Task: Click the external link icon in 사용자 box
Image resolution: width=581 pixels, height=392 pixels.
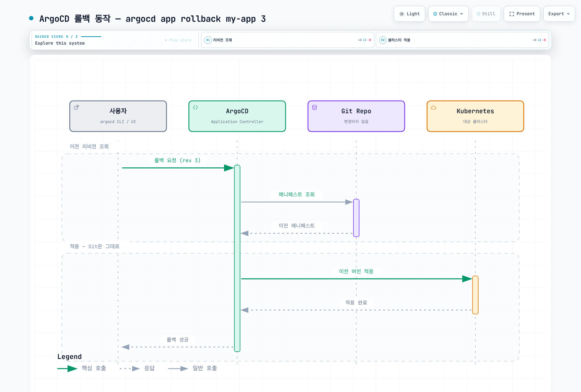Action: [x=76, y=107]
